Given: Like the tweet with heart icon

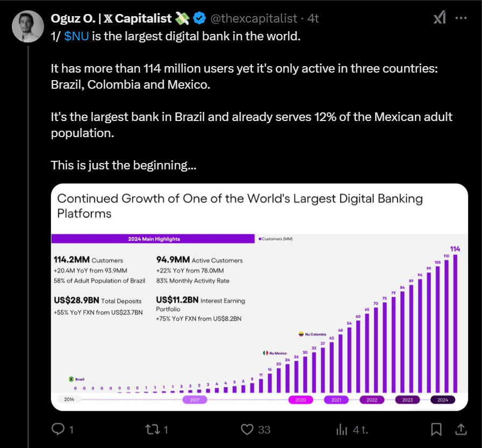Looking at the screenshot, I should (247, 429).
